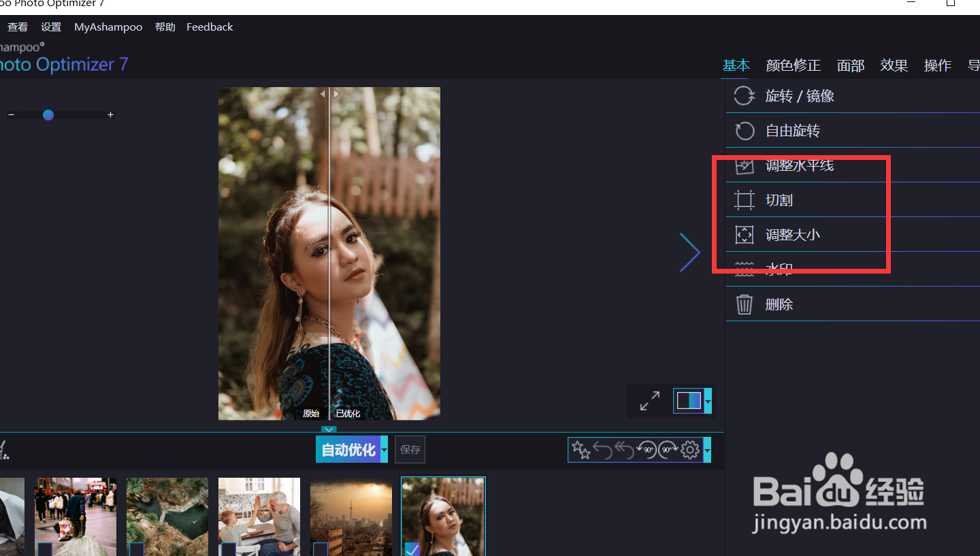Click the Free Rotate (自由旋转) circular arrow icon
Image resolution: width=980 pixels, height=556 pixels.
(745, 131)
